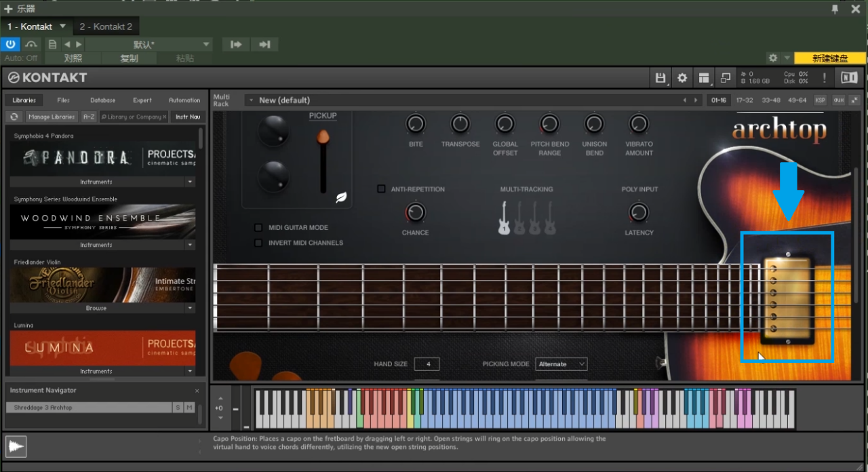The image size is (868, 472).
Task: Switch to the Libraries tab
Action: pyautogui.click(x=24, y=100)
